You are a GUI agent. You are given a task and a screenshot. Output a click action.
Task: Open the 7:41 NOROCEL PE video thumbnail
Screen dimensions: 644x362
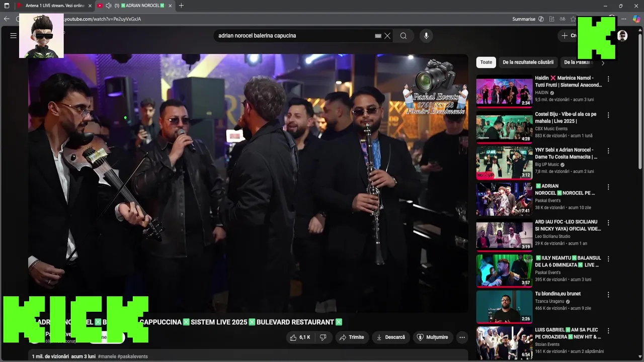pyautogui.click(x=504, y=199)
